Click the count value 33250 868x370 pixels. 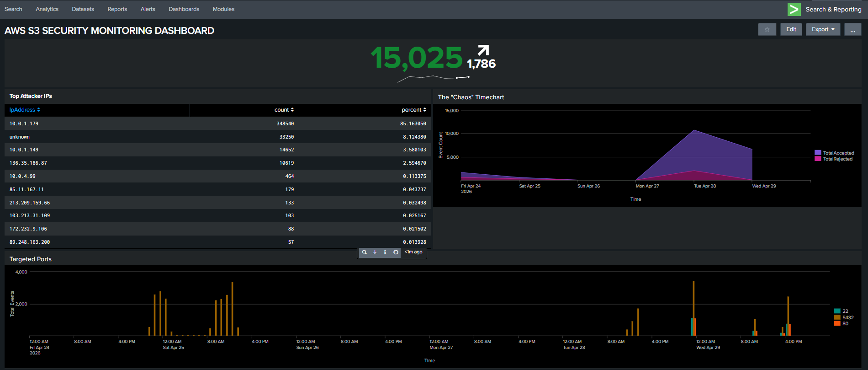pyautogui.click(x=286, y=137)
